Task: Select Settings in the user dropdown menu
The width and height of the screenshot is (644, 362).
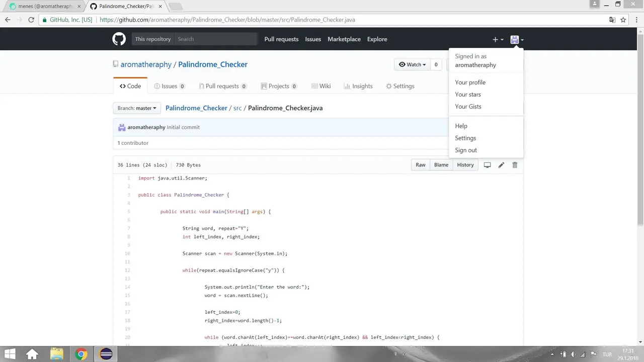Action: pos(486,138)
